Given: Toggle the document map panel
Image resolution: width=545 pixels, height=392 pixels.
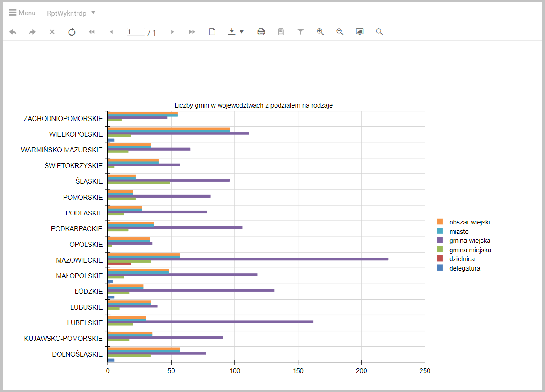Looking at the screenshot, I should pyautogui.click(x=281, y=32).
